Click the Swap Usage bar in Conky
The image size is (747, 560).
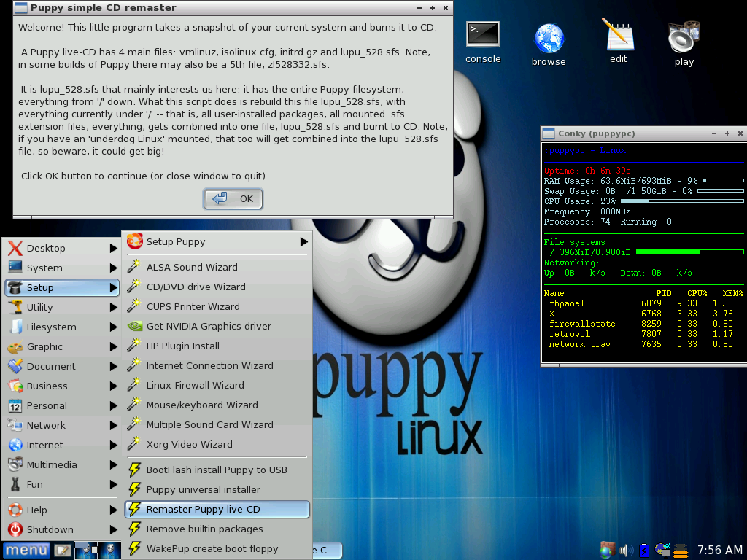click(x=720, y=191)
